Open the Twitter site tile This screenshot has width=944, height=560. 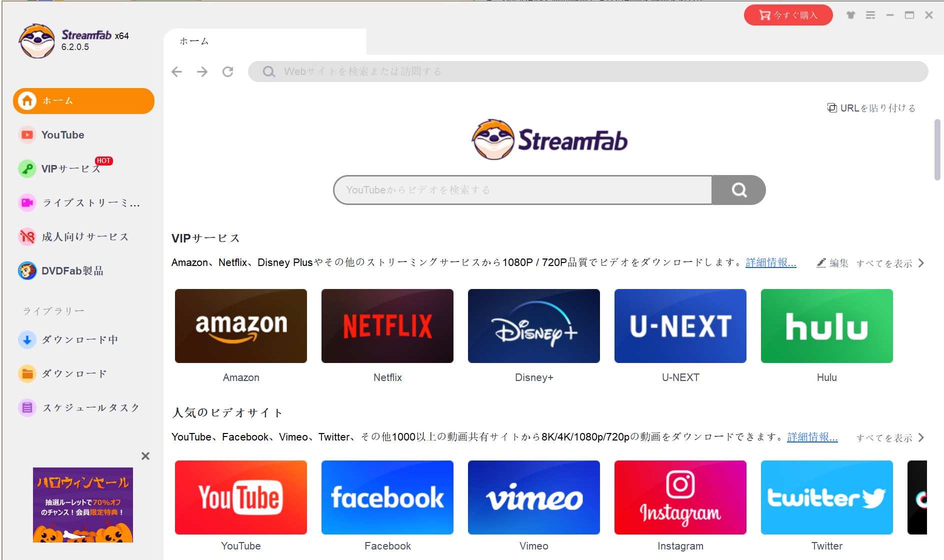[827, 497]
